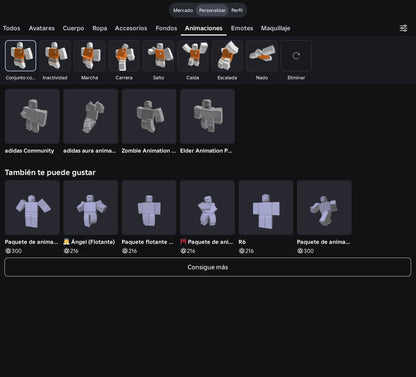Viewport: 416px width, 377px height.
Task: Select the Conjunto completo animation slot
Action: [x=21, y=56]
